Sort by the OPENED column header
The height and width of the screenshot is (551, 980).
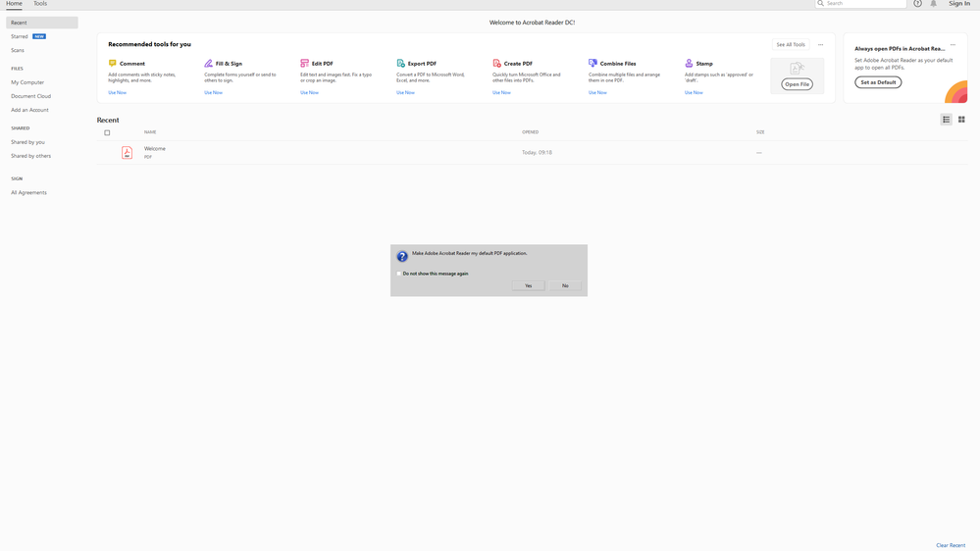pos(530,131)
